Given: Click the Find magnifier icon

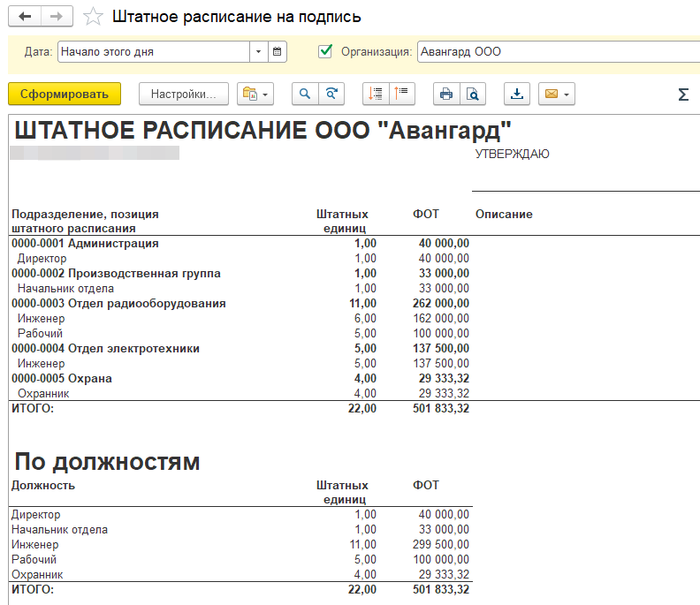Looking at the screenshot, I should [305, 95].
